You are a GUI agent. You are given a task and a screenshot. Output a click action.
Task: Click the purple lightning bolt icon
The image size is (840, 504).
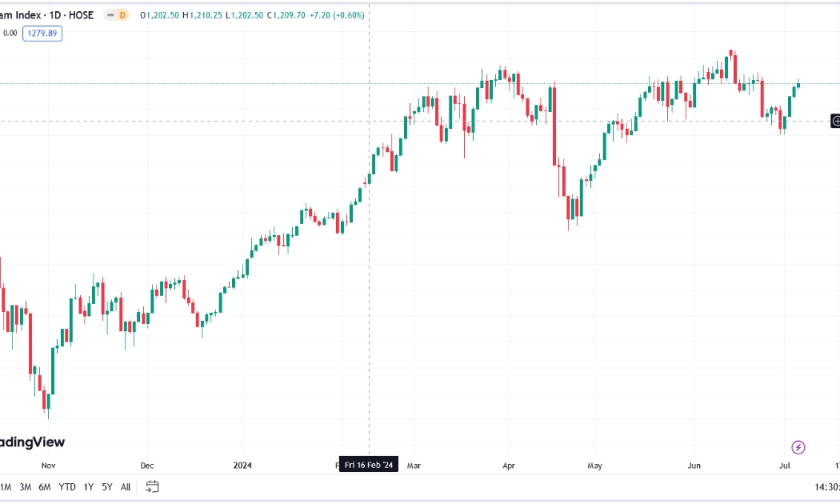point(798,447)
